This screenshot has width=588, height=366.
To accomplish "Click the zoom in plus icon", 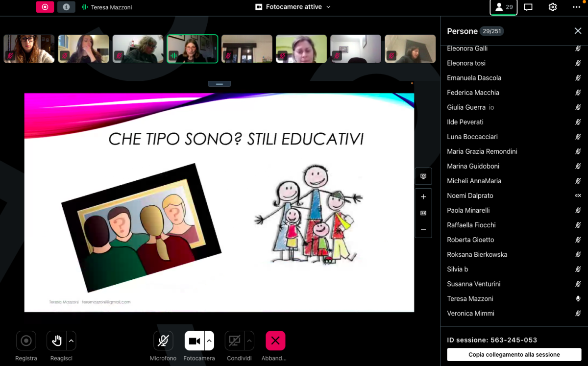I will click(423, 197).
